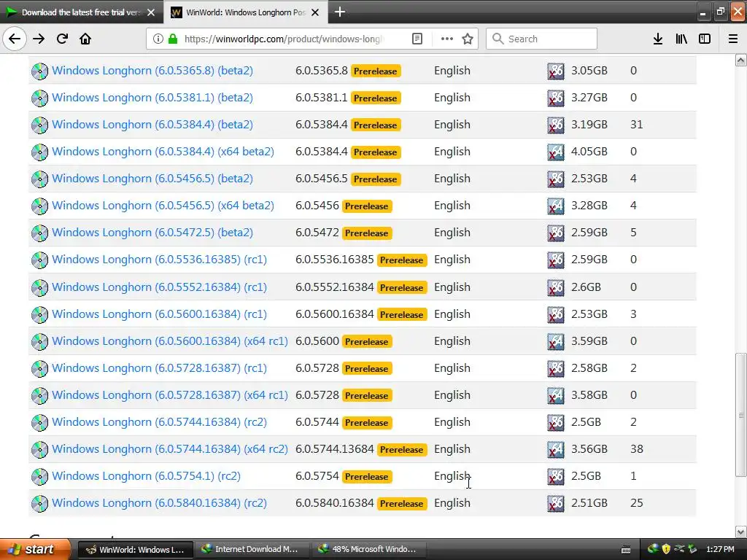Show site information icon in address bar
This screenshot has height=560, width=747.
(x=158, y=39)
